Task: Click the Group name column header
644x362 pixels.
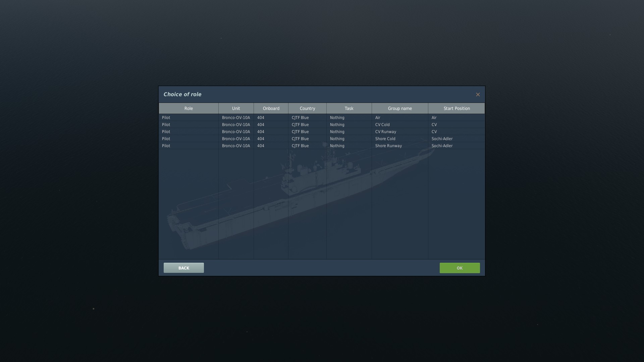Action: pyautogui.click(x=399, y=108)
